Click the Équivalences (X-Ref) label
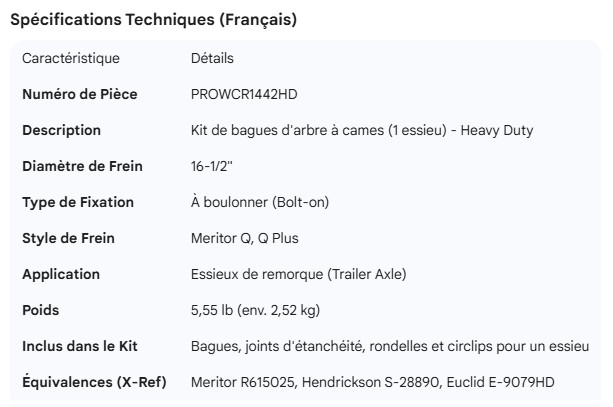 tap(94, 382)
